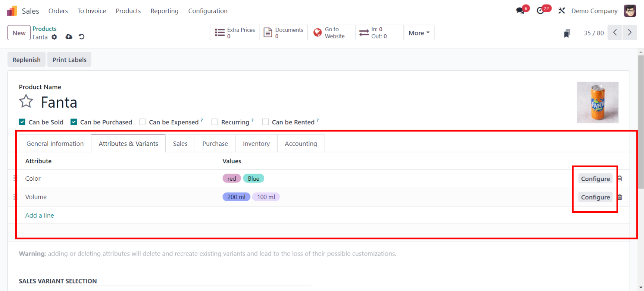Open Documents stat button
The height and width of the screenshot is (291, 644).
(284, 33)
